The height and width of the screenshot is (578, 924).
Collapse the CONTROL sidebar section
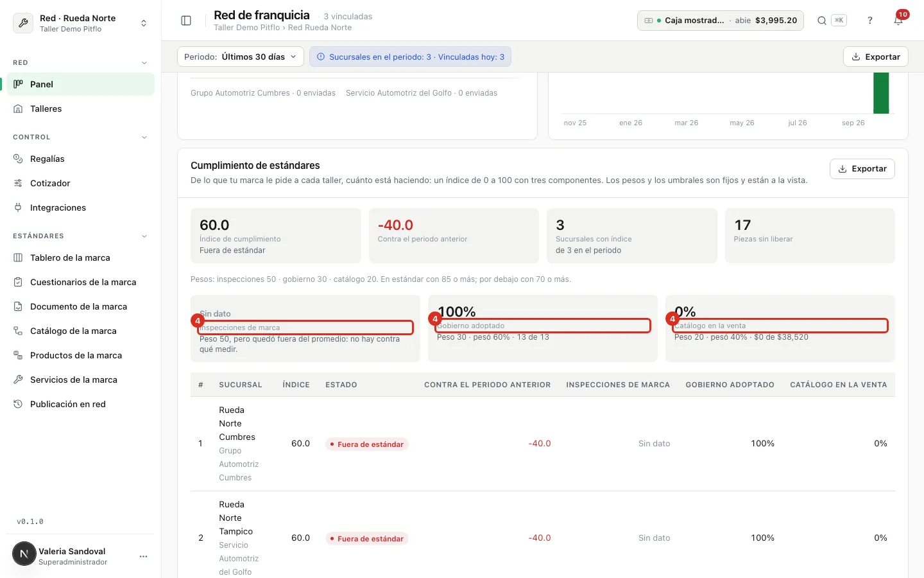point(144,137)
